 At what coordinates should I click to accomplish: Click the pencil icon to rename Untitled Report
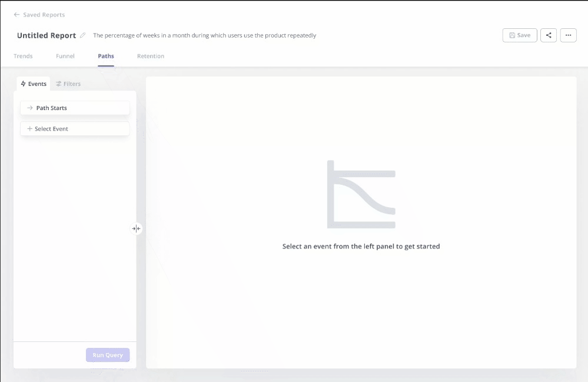82,35
